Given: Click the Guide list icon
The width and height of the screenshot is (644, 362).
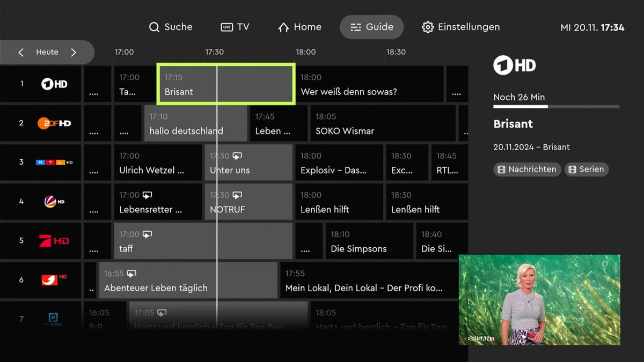Looking at the screenshot, I should tap(356, 27).
